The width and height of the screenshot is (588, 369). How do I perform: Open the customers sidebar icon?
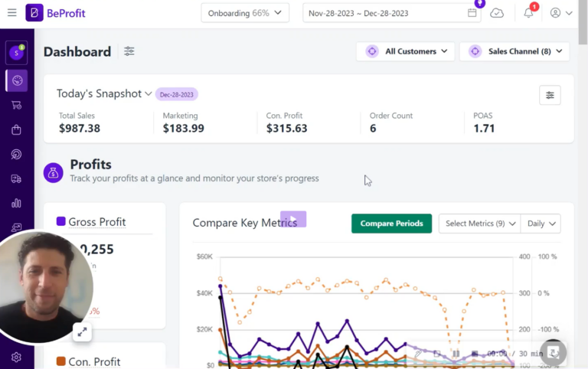click(x=16, y=227)
